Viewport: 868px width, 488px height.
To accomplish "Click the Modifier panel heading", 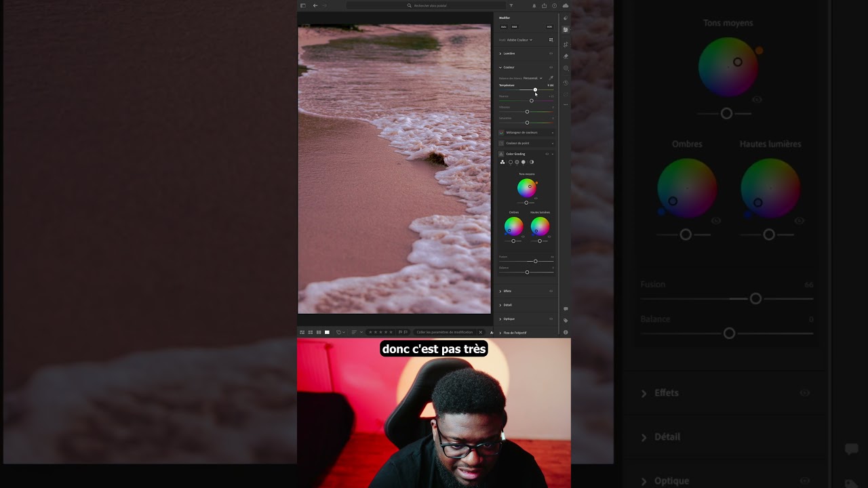I will 505,18.
